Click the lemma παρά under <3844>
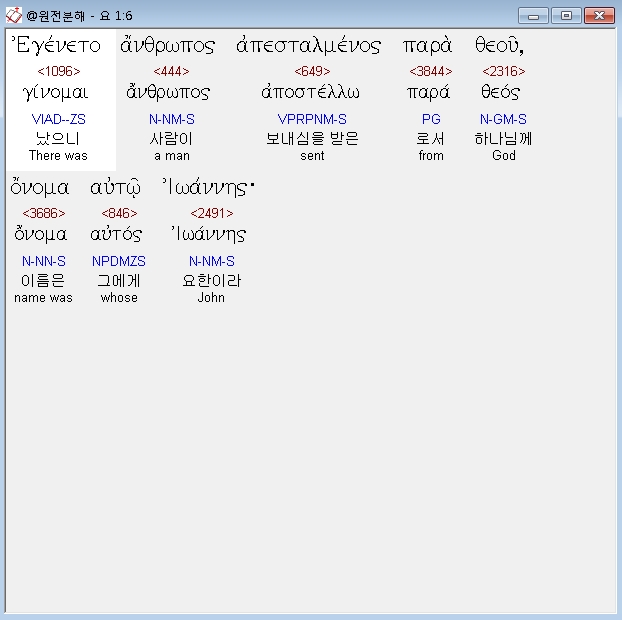622x620 pixels. (428, 93)
